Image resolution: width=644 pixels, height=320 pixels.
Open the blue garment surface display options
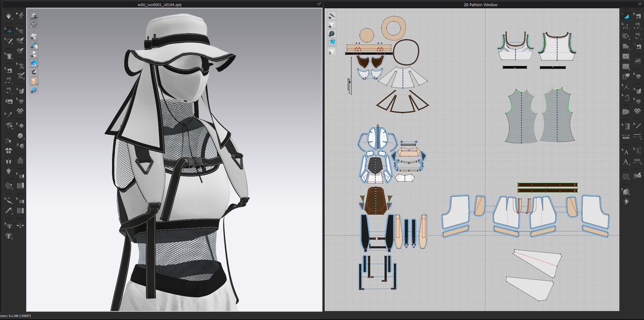point(34,63)
